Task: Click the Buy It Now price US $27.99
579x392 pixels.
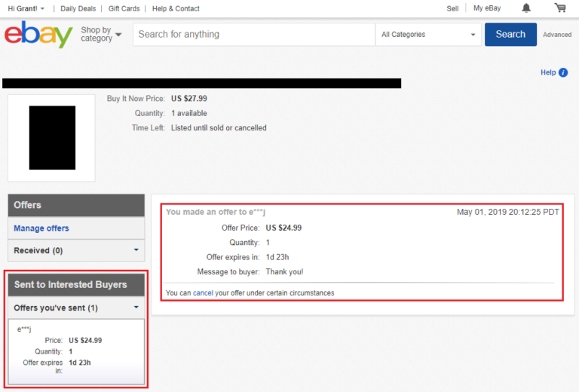Action: [x=189, y=99]
